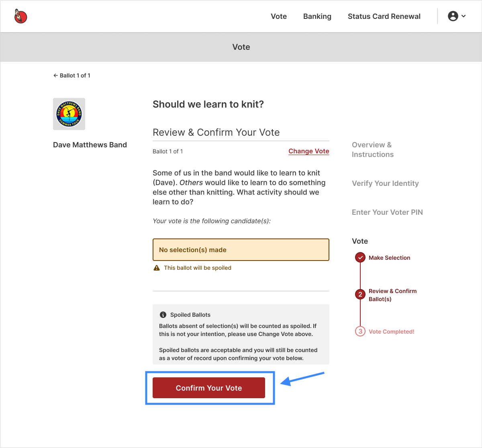Click the No selection(s) made box
The image size is (482, 448).
241,250
